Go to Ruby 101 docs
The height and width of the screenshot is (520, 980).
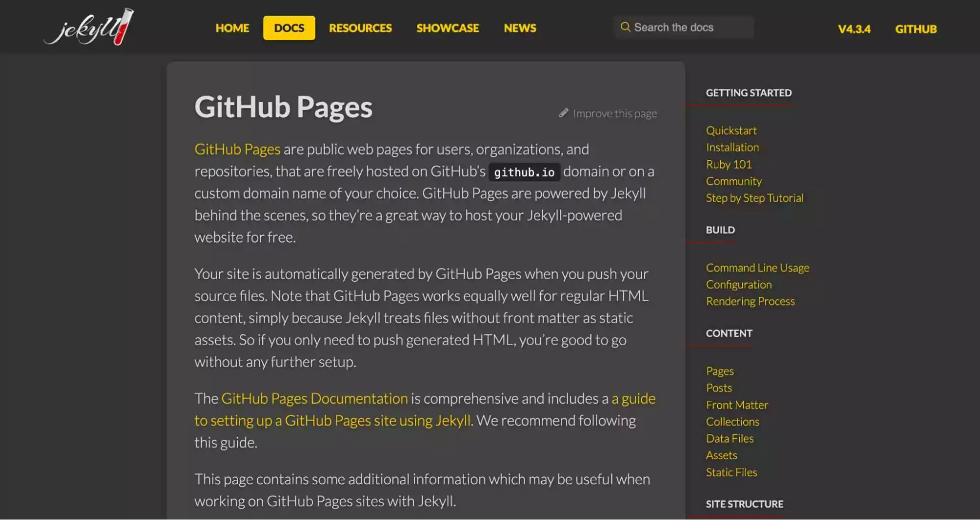[729, 164]
